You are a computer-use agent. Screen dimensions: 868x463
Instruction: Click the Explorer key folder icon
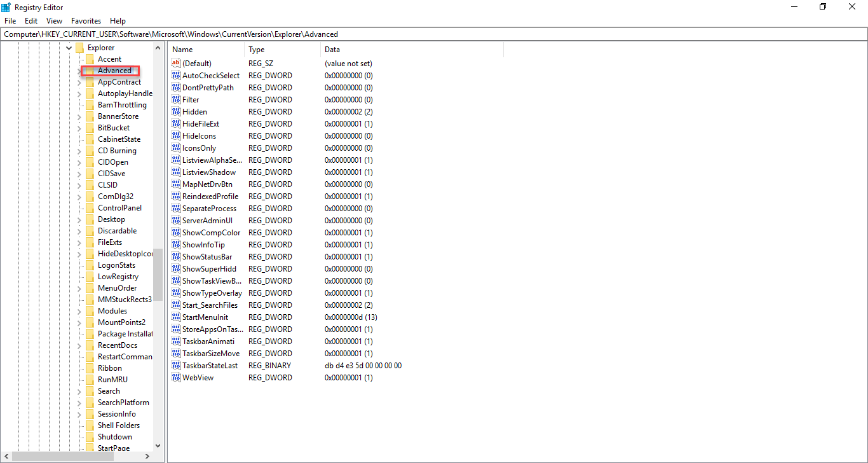point(79,48)
